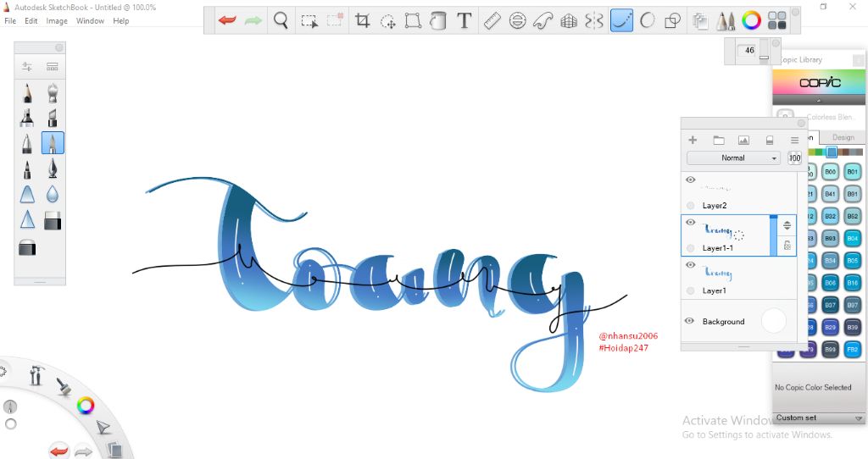Pick the B29 Copic swatch
This screenshot has width=868, height=459.
tap(830, 327)
